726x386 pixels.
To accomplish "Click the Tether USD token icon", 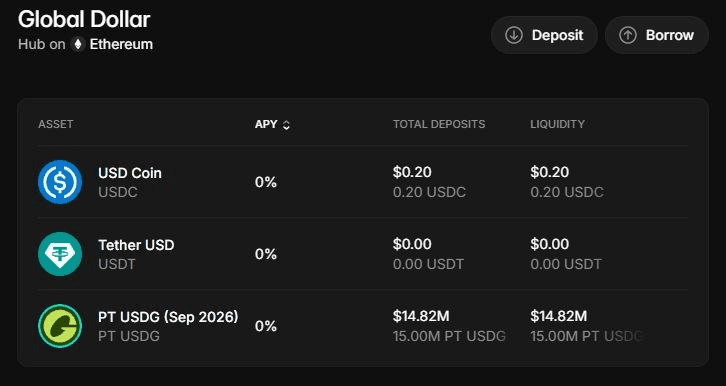I will pyautogui.click(x=60, y=254).
